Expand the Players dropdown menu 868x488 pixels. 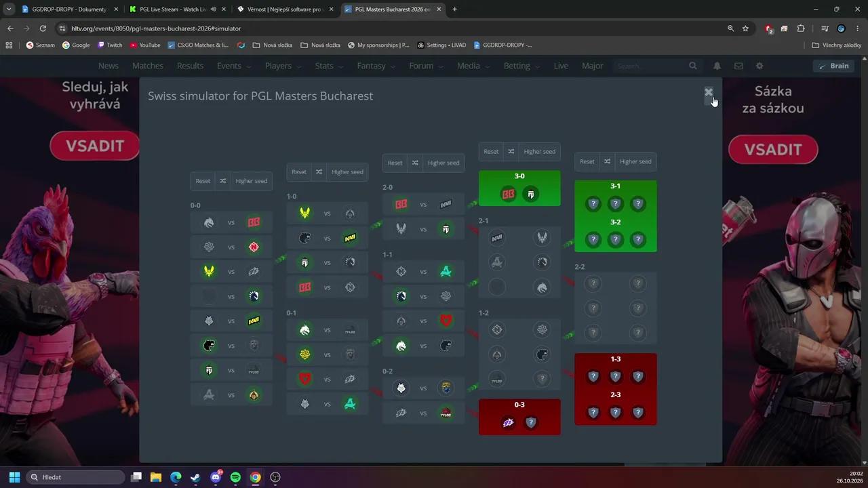[283, 66]
